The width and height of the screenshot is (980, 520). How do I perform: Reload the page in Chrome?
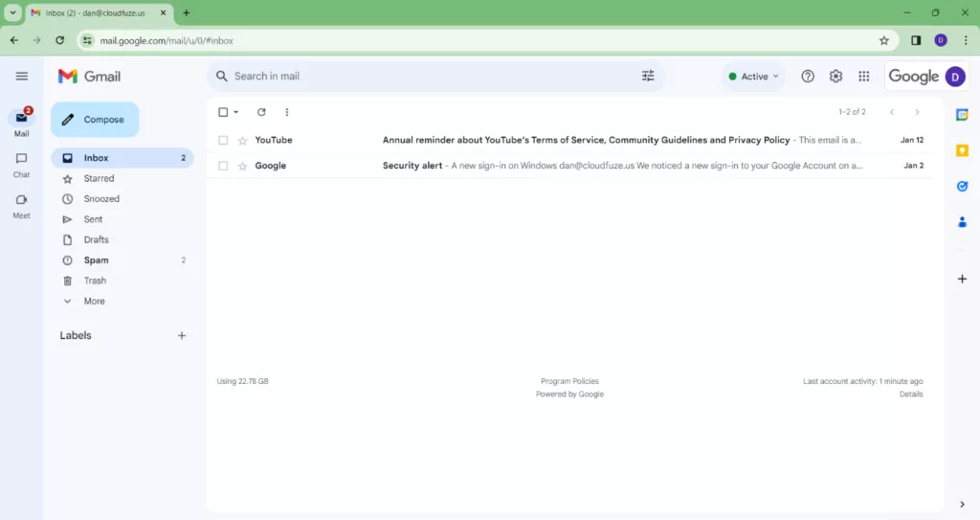coord(60,40)
